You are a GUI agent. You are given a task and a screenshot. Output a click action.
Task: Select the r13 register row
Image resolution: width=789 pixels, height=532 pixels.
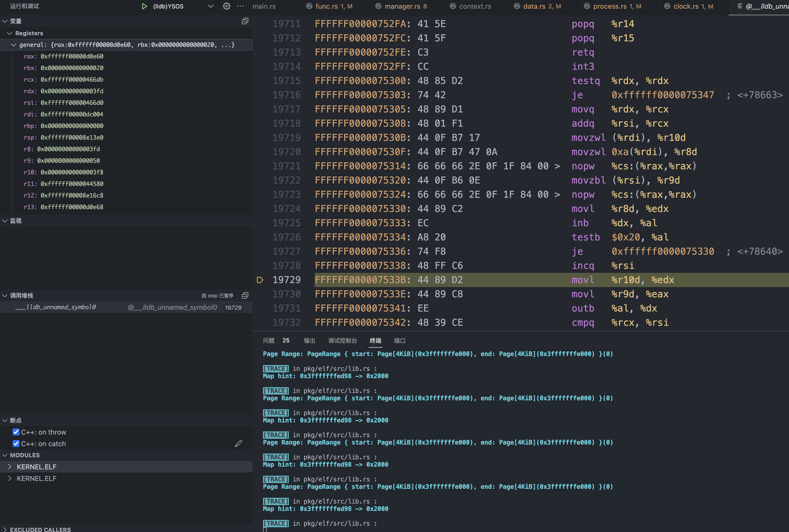(126, 207)
